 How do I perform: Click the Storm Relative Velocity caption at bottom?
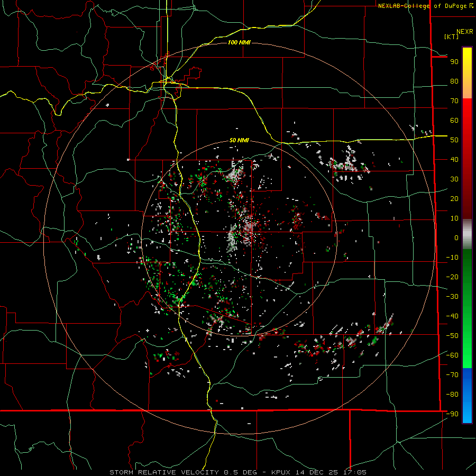237,472
